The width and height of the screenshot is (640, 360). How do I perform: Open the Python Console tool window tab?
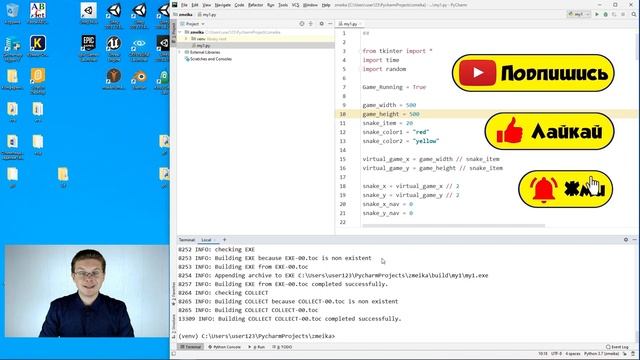tap(224, 347)
